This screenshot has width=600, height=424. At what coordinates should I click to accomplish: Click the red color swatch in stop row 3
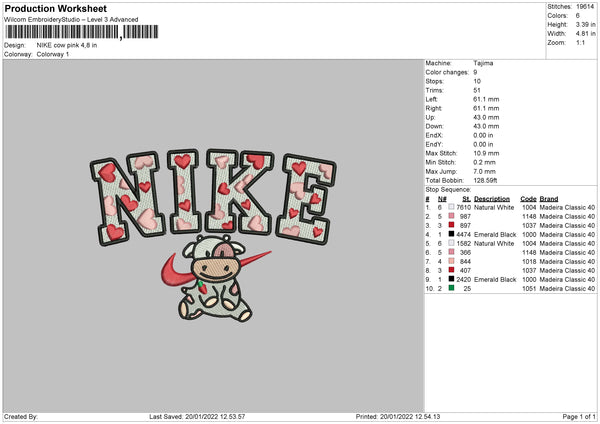tap(451, 225)
